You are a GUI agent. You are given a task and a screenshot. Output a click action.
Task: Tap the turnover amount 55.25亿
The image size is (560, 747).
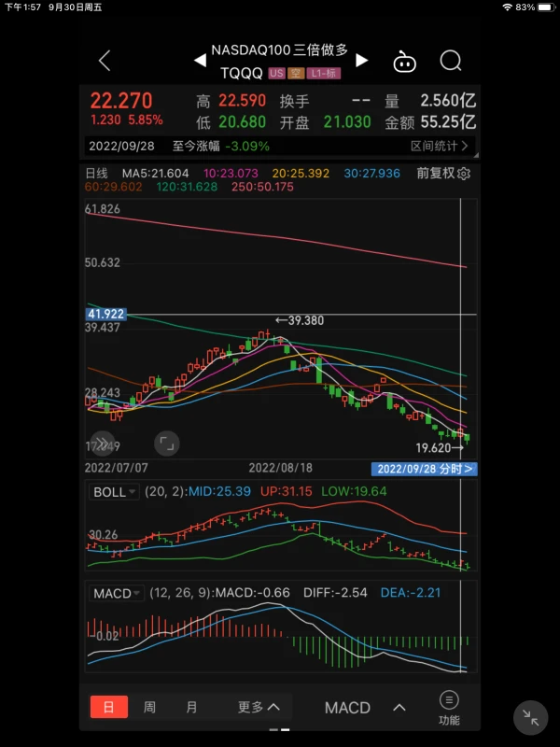click(448, 122)
